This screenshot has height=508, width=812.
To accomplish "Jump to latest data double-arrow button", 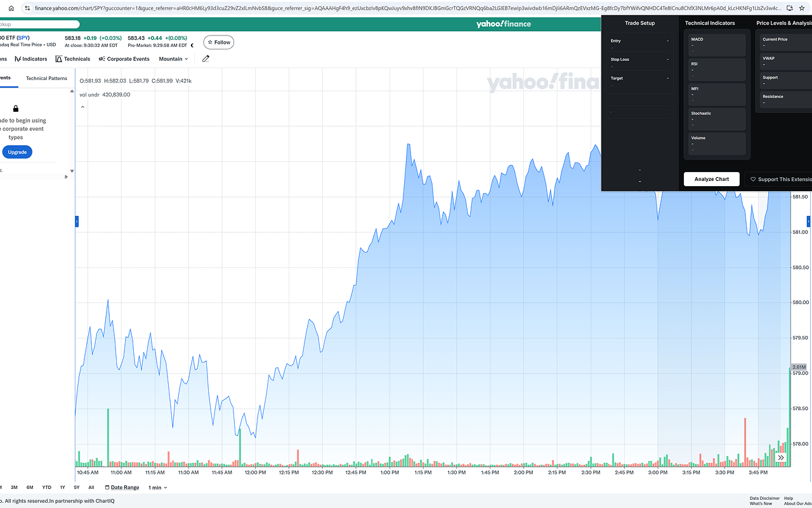I will pyautogui.click(x=782, y=458).
